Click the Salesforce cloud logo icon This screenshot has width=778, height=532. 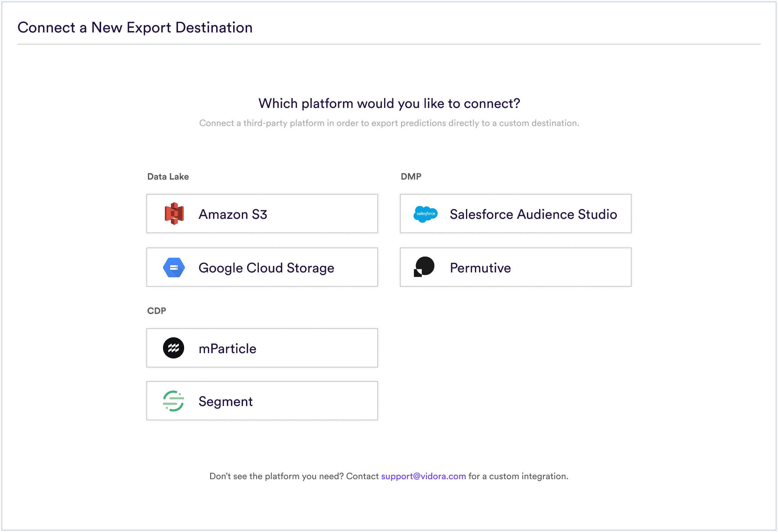point(426,214)
